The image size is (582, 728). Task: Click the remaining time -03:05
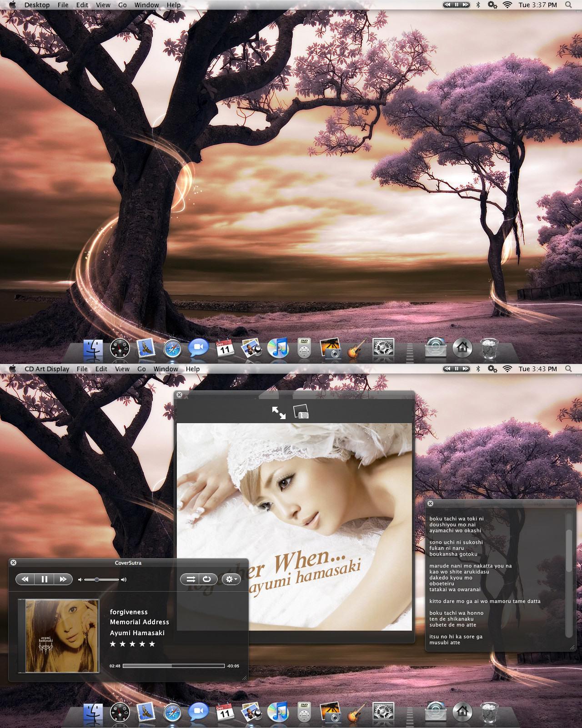[233, 666]
